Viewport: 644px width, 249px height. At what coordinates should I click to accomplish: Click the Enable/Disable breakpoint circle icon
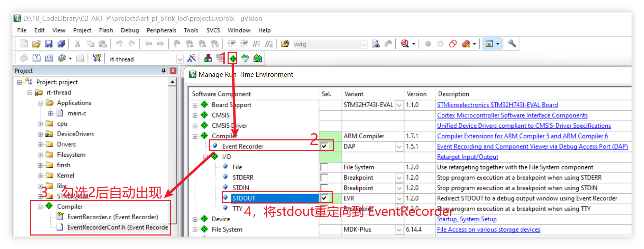[440, 44]
